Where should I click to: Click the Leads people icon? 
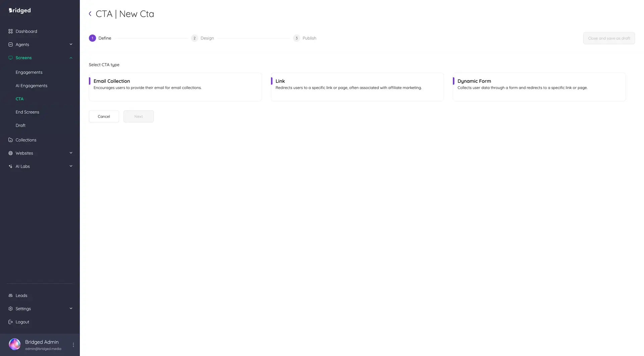pyautogui.click(x=10, y=296)
